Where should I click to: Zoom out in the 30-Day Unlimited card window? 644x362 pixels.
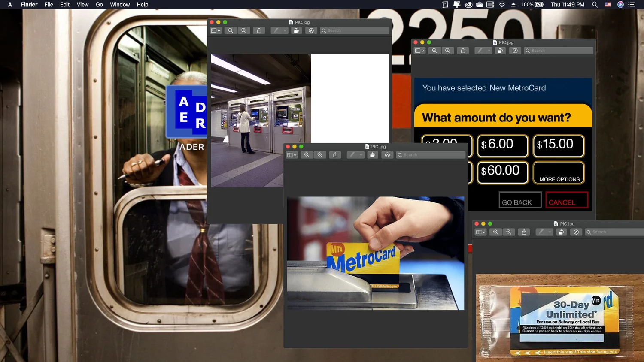(x=495, y=232)
